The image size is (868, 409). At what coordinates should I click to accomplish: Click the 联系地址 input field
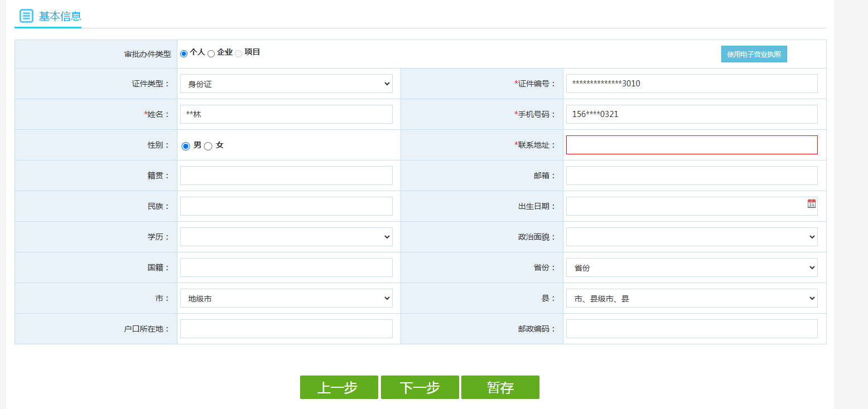[x=691, y=144]
